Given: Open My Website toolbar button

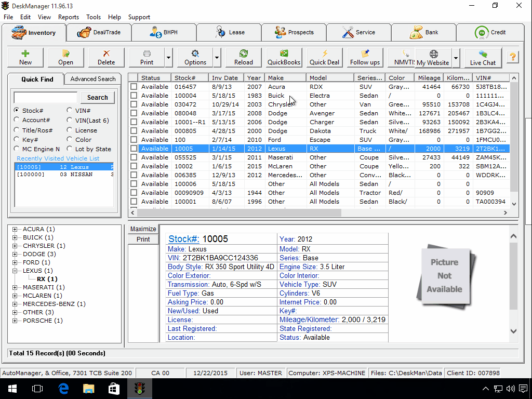Looking at the screenshot, I should pyautogui.click(x=433, y=58).
